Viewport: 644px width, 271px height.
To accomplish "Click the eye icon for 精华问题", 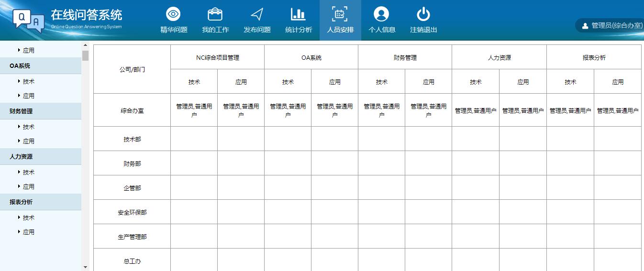I will 173,15.
